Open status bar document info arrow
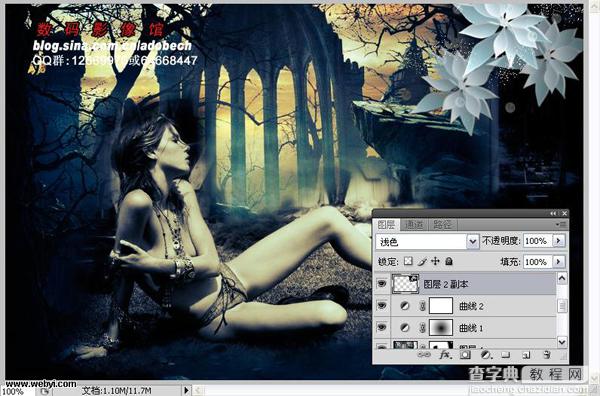The width and height of the screenshot is (600, 396). (186, 390)
